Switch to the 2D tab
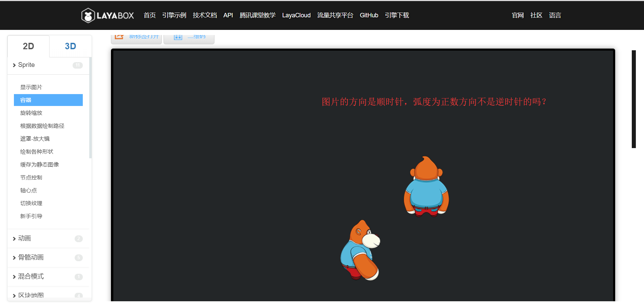Screen dimensions: 644x305 click(29, 46)
